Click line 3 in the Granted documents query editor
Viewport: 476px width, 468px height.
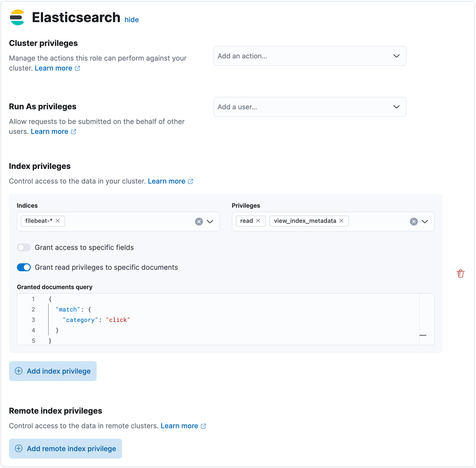[x=96, y=320]
